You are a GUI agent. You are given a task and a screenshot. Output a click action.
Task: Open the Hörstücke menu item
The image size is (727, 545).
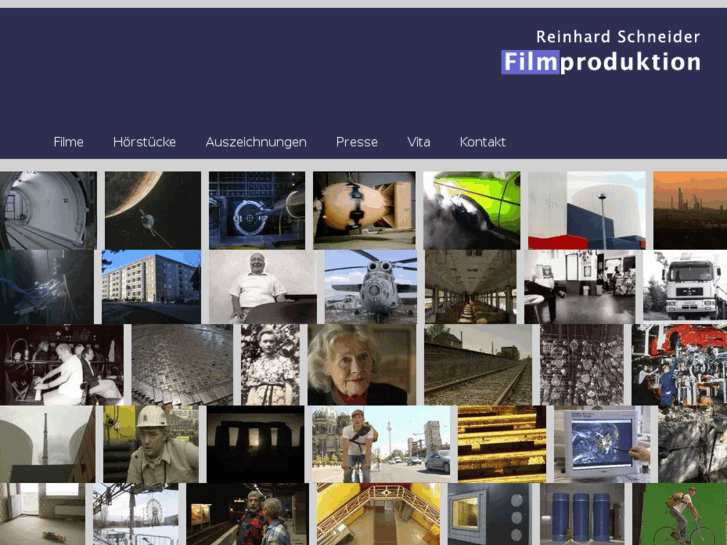pos(144,142)
